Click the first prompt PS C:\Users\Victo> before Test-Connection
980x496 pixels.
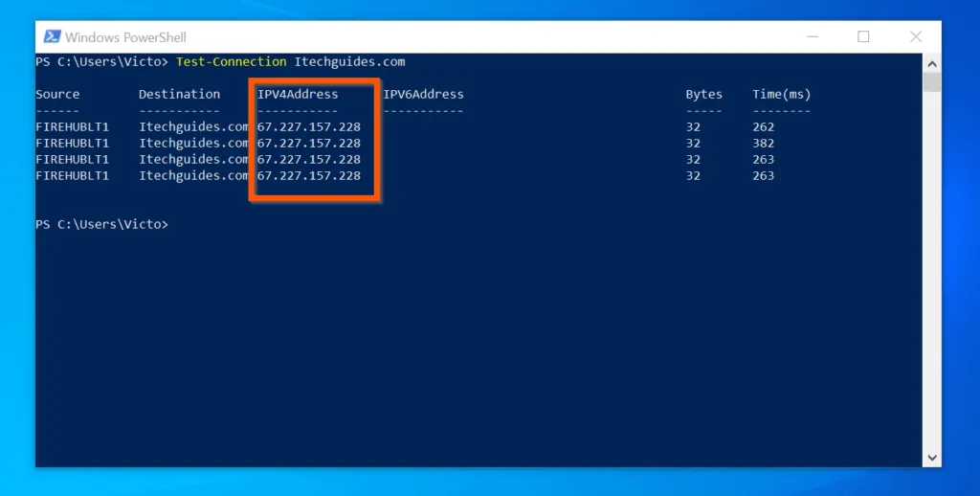tap(101, 61)
